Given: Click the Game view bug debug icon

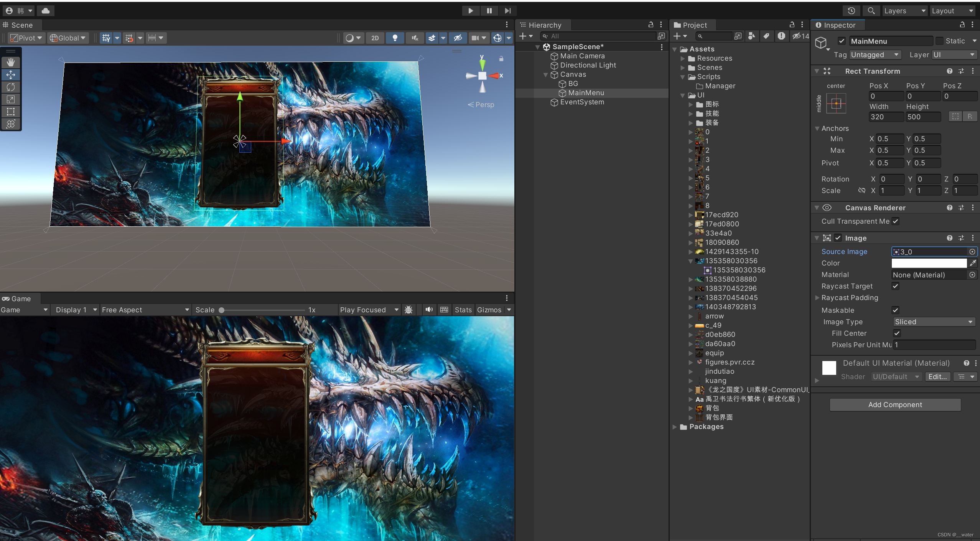Looking at the screenshot, I should coord(408,310).
